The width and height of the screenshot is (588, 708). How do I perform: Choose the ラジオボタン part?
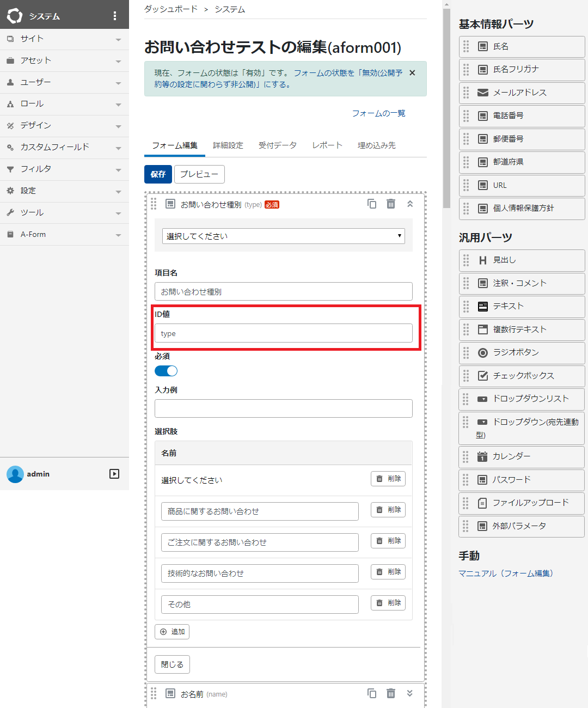tap(522, 352)
